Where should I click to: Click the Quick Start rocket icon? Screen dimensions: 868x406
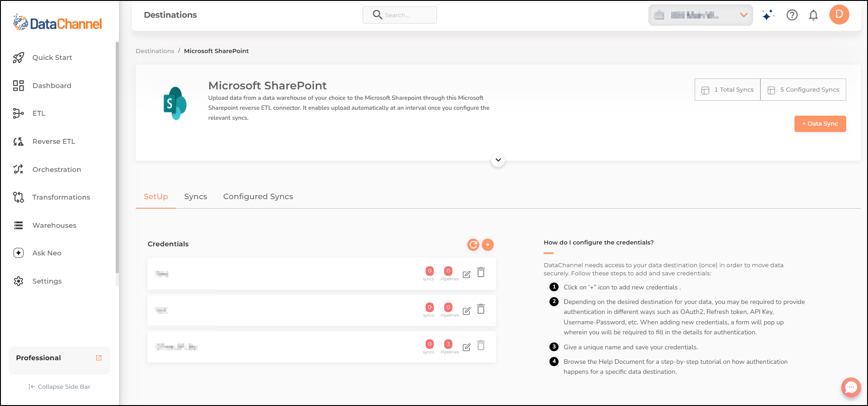click(18, 58)
